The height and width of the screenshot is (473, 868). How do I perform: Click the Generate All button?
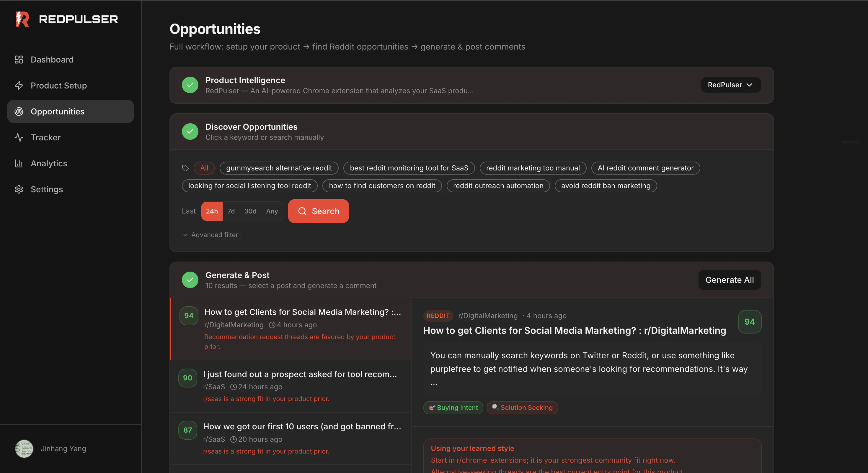point(729,280)
